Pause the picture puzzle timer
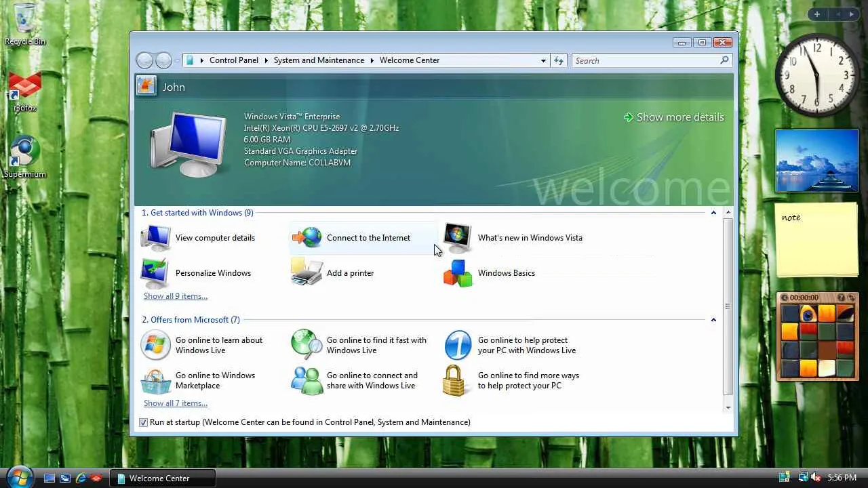This screenshot has width=868, height=488. pyautogui.click(x=785, y=298)
